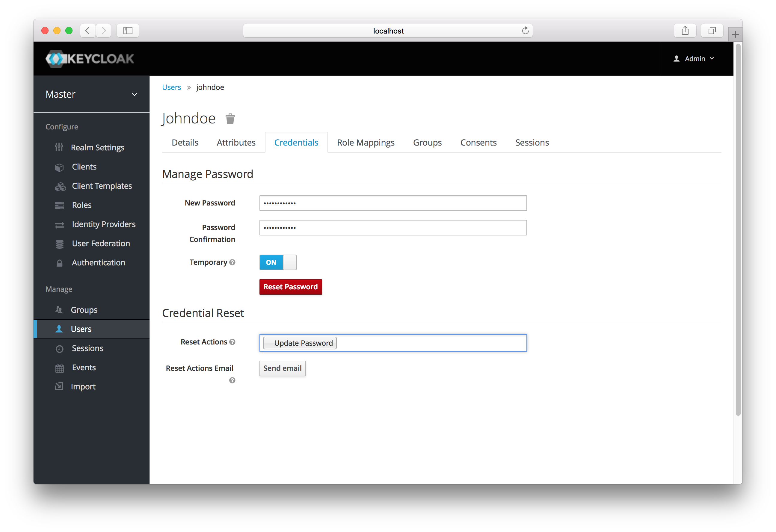Click the Identity Providers icon

(x=60, y=224)
